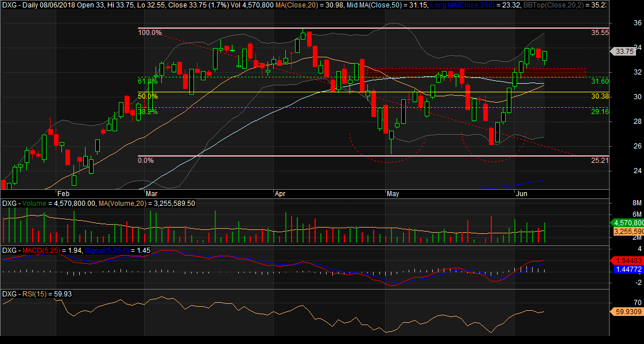This screenshot has width=644, height=344.
Task: Click the Apr month marker on time axis
Action: click(x=280, y=194)
